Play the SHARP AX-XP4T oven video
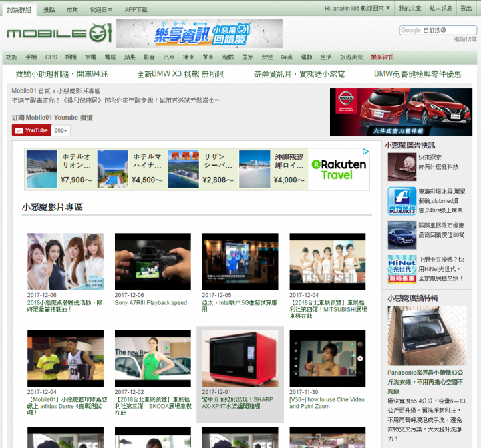481x448 pixels. coord(240,358)
